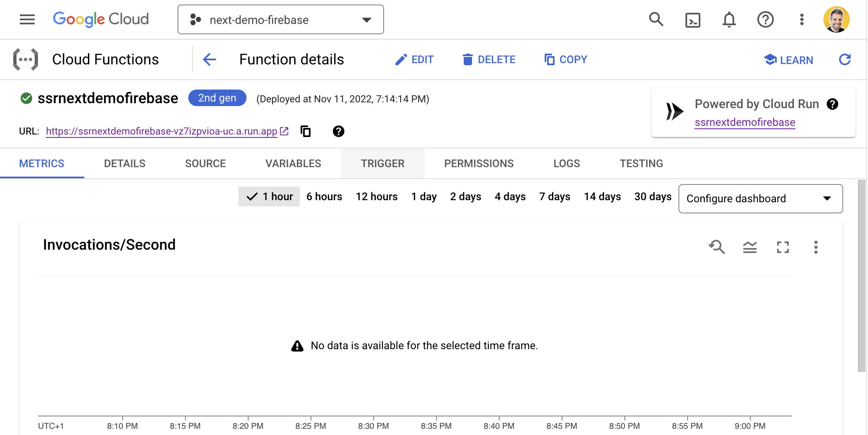This screenshot has width=868, height=435.
Task: Switch to the DETAILS tab
Action: pyautogui.click(x=125, y=163)
